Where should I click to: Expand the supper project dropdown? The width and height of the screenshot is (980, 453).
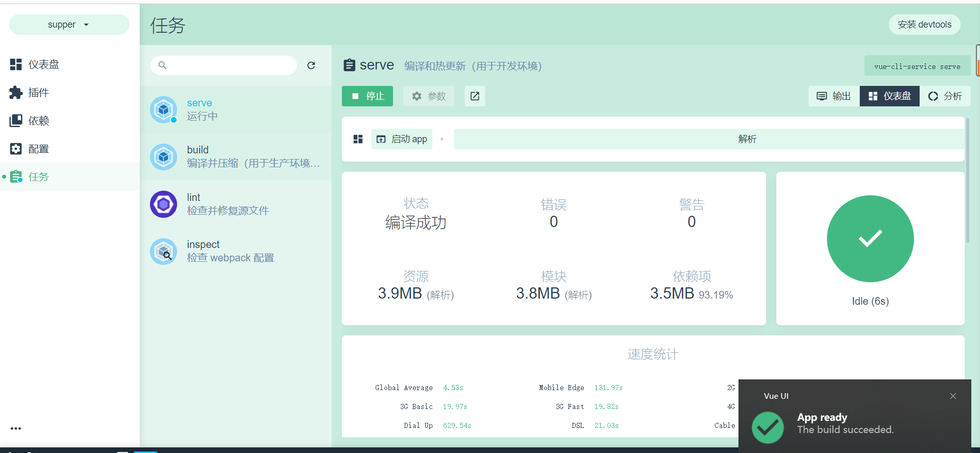[69, 25]
